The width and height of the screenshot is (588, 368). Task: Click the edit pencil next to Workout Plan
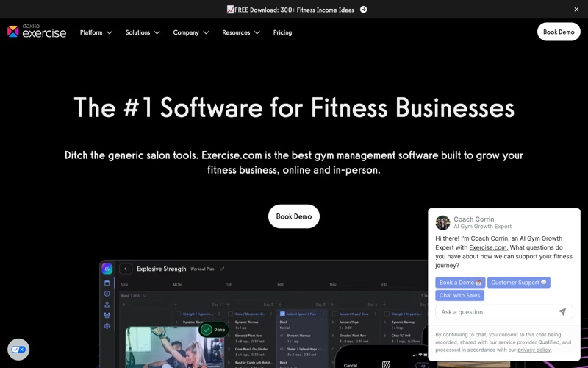pyautogui.click(x=223, y=269)
